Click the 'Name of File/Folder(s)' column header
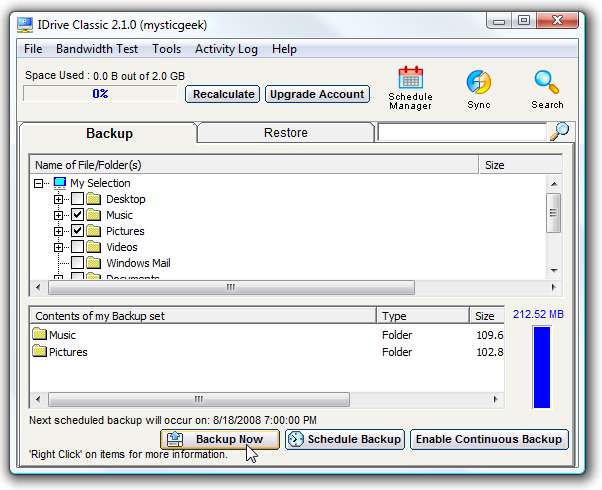Screen dimensions: 602x490 click(254, 165)
